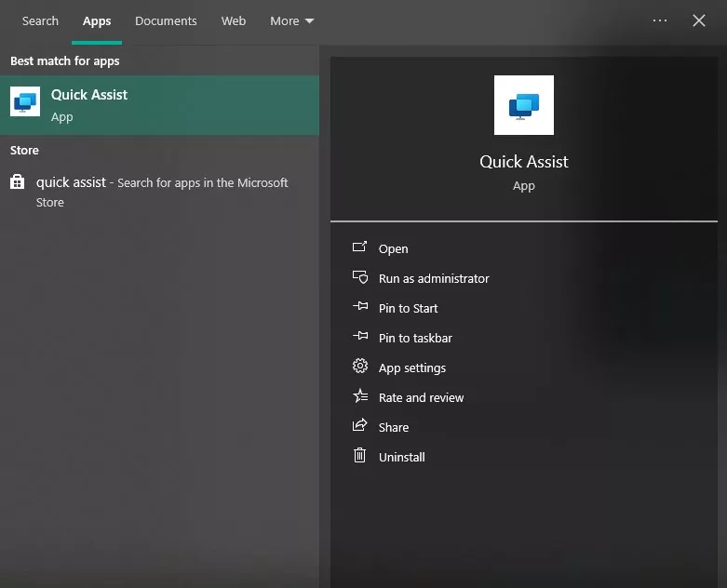This screenshot has height=588, width=727.
Task: Click the Run as administrator shield icon
Action: [x=360, y=277]
